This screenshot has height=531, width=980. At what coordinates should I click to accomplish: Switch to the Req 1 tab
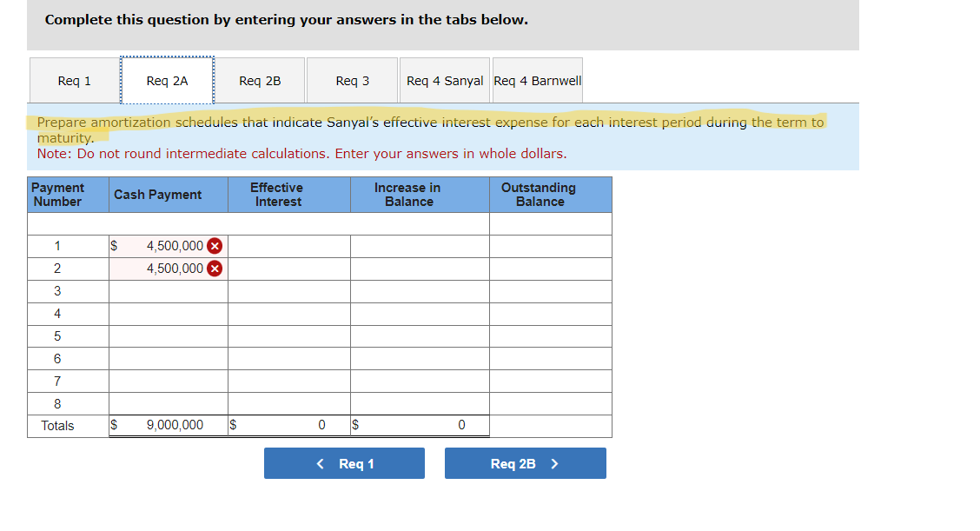tap(74, 81)
